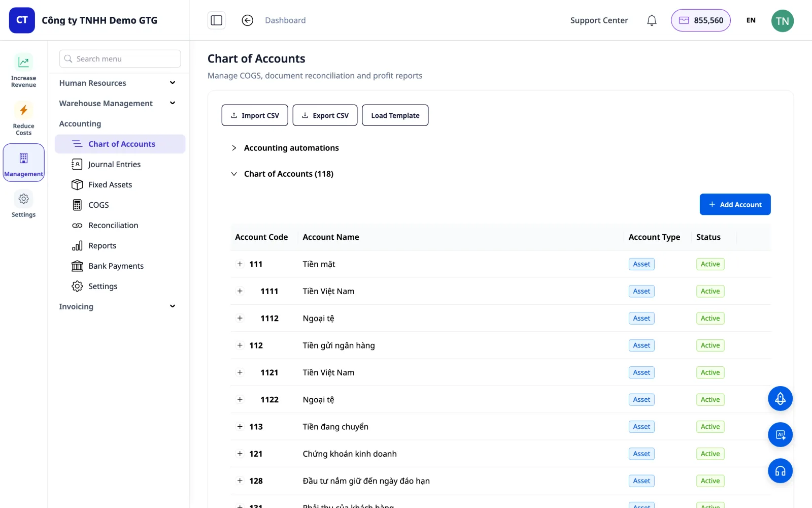Click the rocket floating button
The width and height of the screenshot is (812, 508).
pos(780,399)
